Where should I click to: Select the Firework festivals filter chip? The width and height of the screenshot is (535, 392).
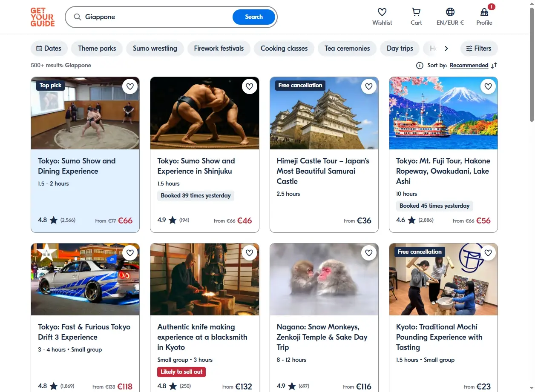(x=219, y=49)
